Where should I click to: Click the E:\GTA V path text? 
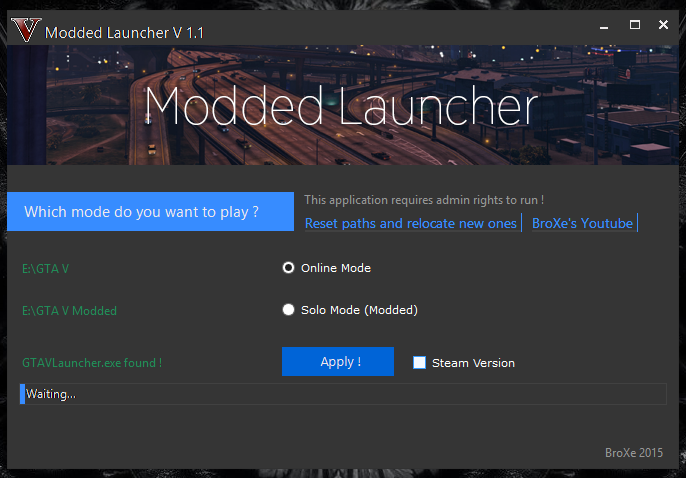pyautogui.click(x=46, y=269)
